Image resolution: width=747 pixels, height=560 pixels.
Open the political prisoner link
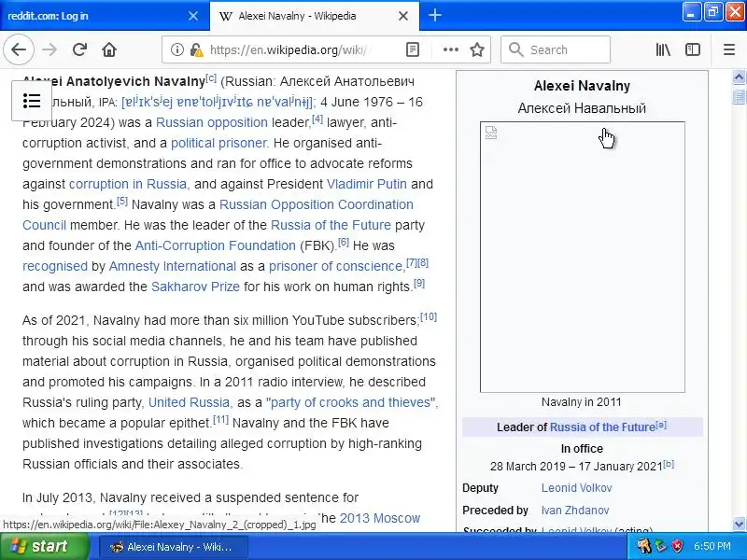pyautogui.click(x=218, y=143)
